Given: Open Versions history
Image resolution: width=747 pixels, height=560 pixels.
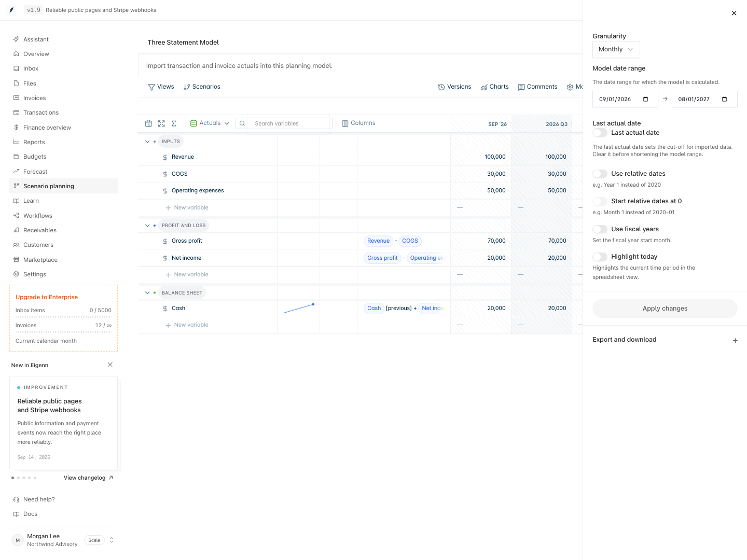Looking at the screenshot, I should pos(455,87).
